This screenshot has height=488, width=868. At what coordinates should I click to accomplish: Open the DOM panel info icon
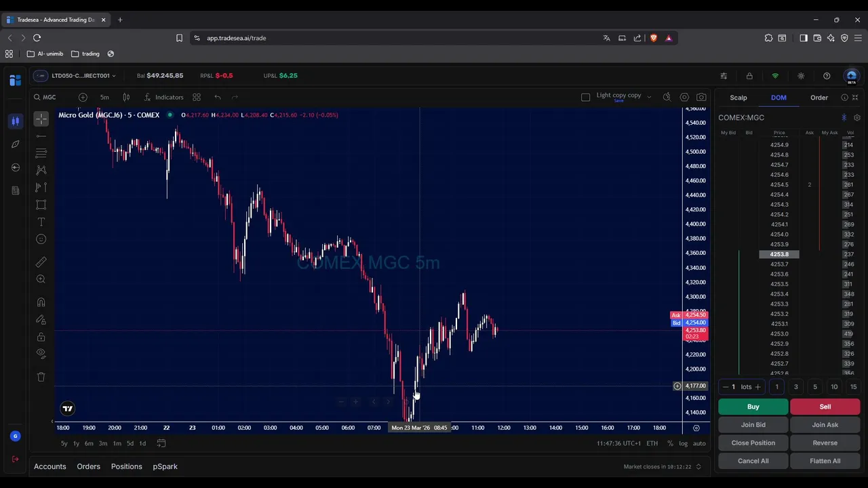coord(844,98)
